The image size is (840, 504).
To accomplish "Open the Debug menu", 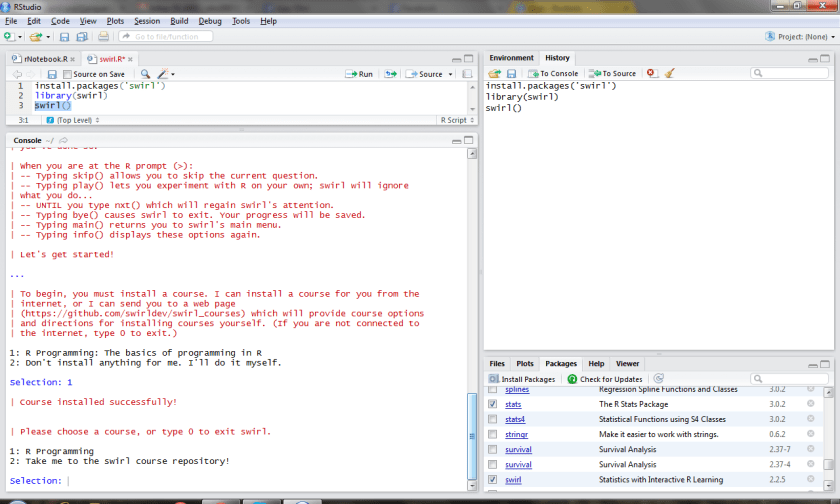I will 209,21.
